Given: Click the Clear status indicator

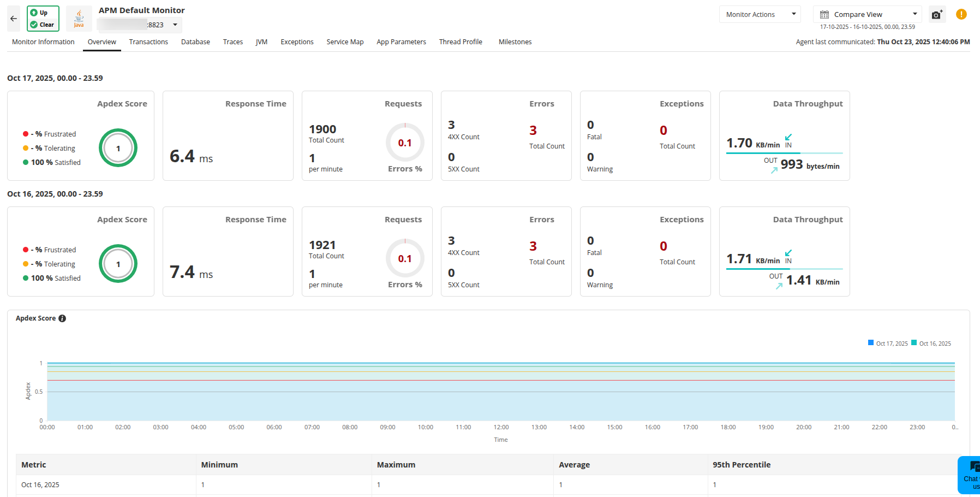Looking at the screenshot, I should click(x=43, y=25).
